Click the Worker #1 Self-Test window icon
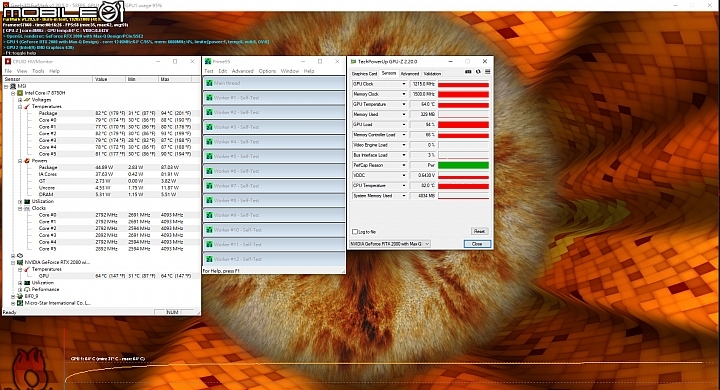Image resolution: width=720 pixels, height=390 pixels. [209, 98]
